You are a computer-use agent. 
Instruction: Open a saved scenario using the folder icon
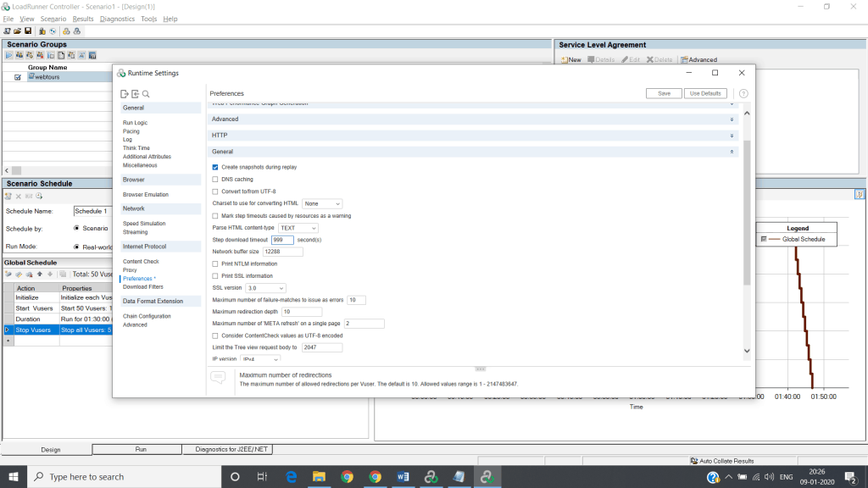point(17,30)
